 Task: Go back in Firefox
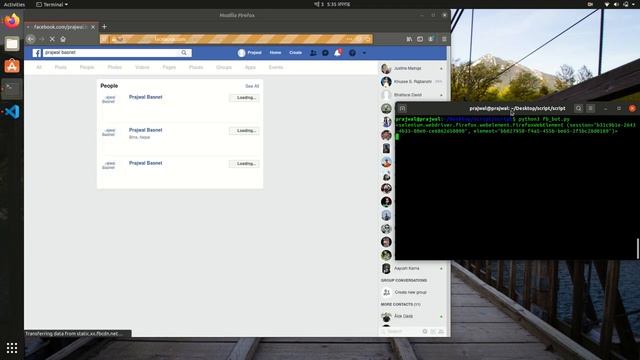[x=31, y=39]
